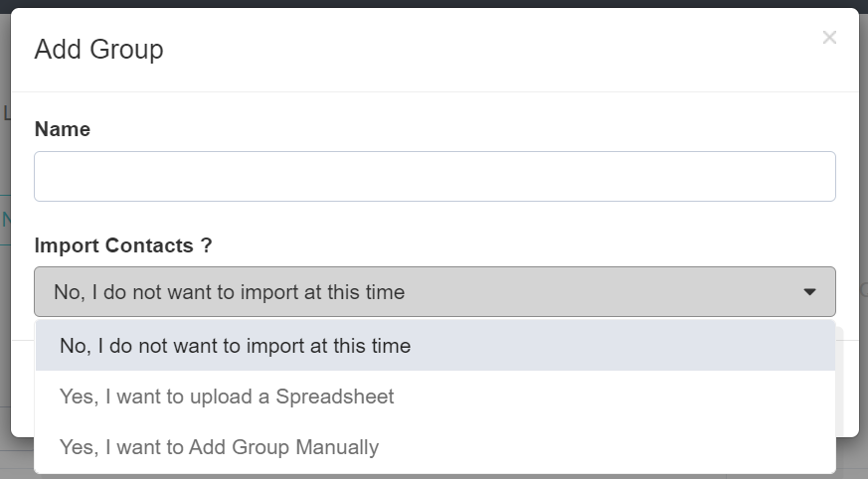Close the Add Group dialog with the X
868x479 pixels.
pos(829,38)
